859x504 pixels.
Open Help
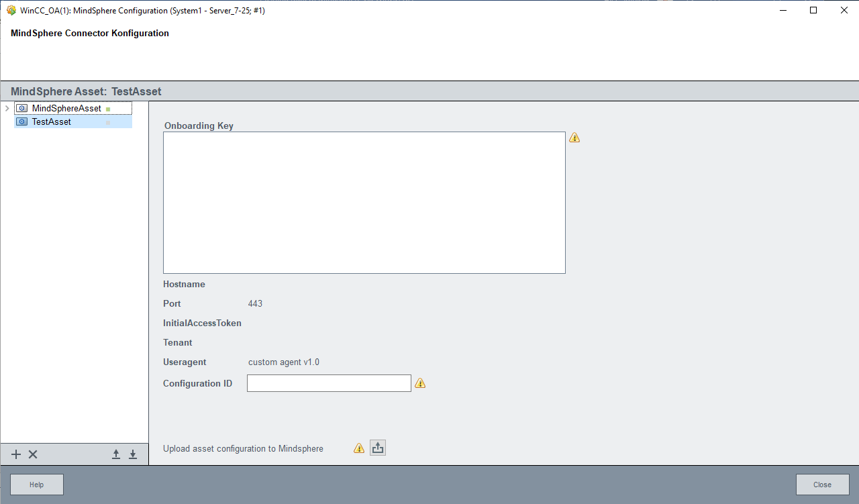(x=37, y=485)
